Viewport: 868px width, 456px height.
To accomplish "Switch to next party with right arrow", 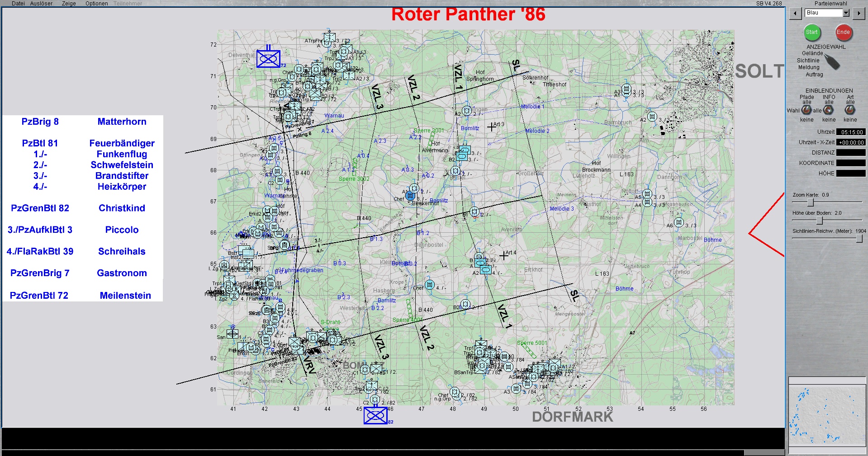I will [859, 13].
